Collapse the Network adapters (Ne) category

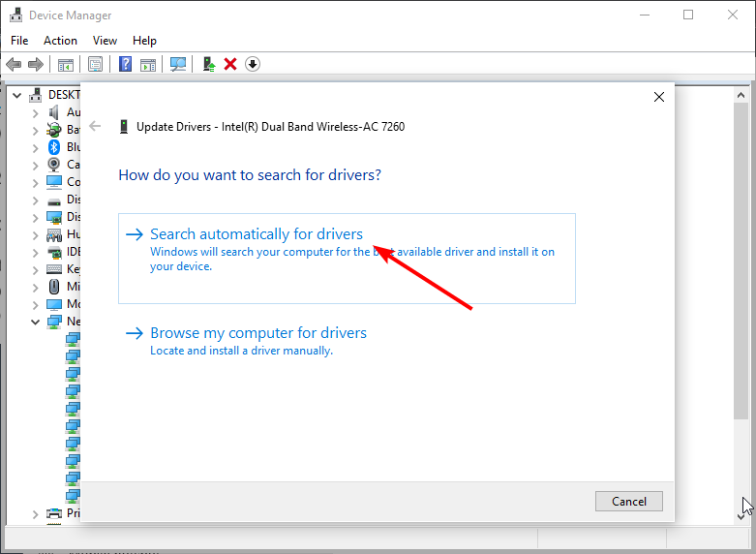[x=35, y=322]
